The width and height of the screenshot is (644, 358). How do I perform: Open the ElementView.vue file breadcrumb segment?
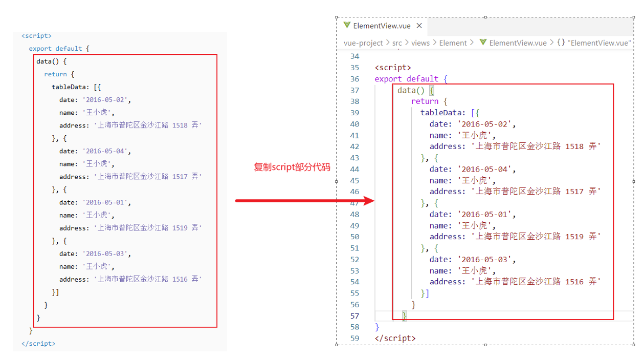(518, 43)
